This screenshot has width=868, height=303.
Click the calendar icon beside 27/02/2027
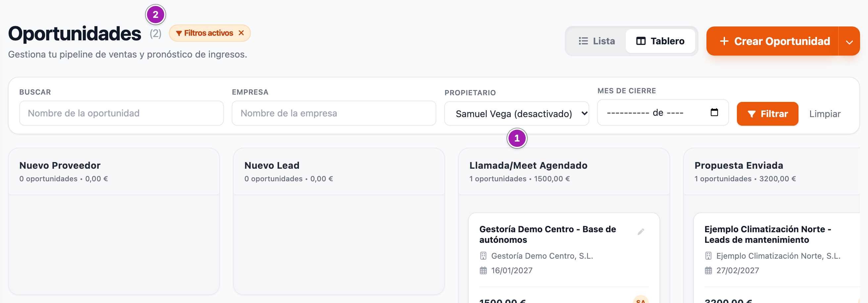(708, 270)
